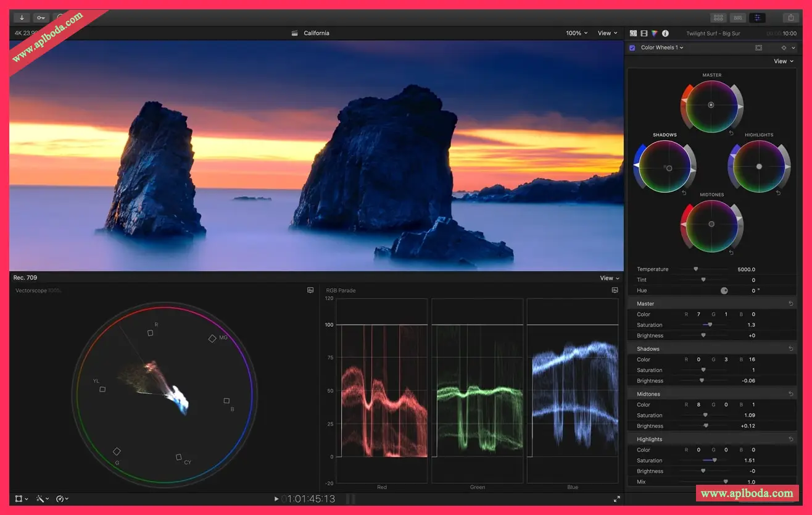Switch to the video inspector filmstrip icon
812x515 pixels.
point(644,33)
